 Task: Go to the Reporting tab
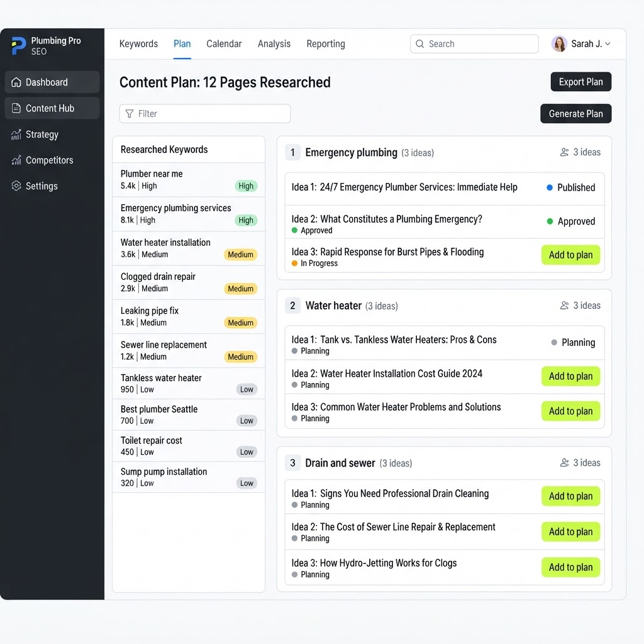326,44
